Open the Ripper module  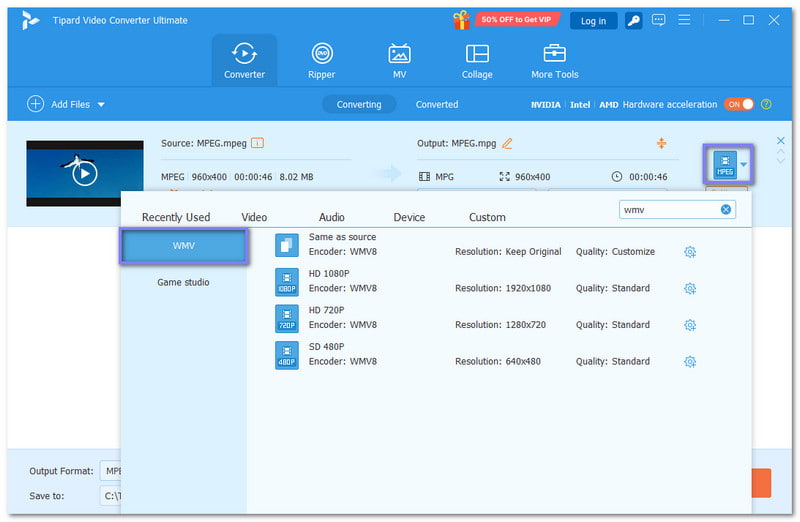[x=321, y=60]
